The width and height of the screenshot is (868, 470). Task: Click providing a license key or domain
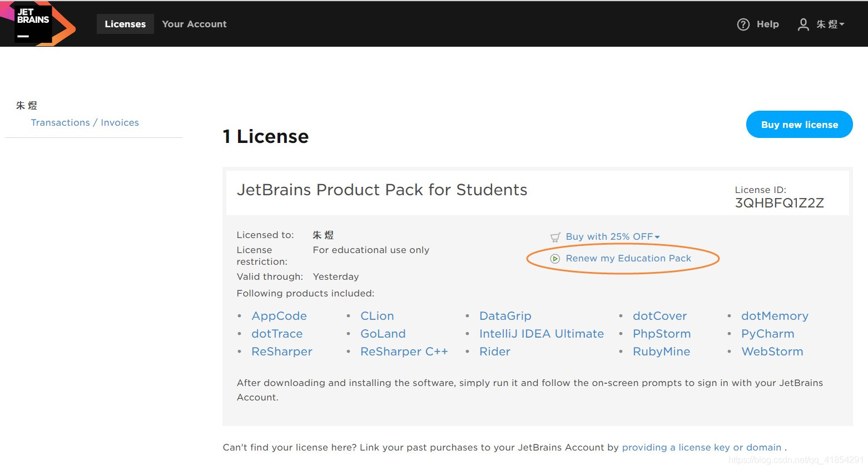(x=701, y=447)
